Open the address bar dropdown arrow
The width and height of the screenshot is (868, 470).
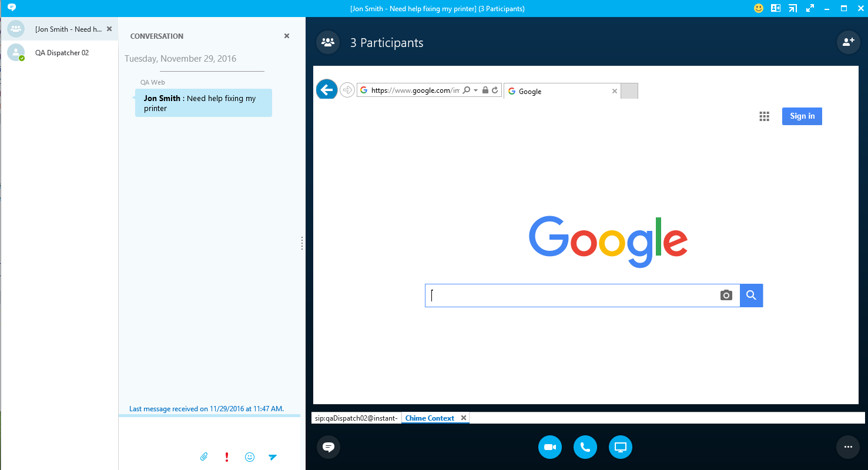coord(475,90)
